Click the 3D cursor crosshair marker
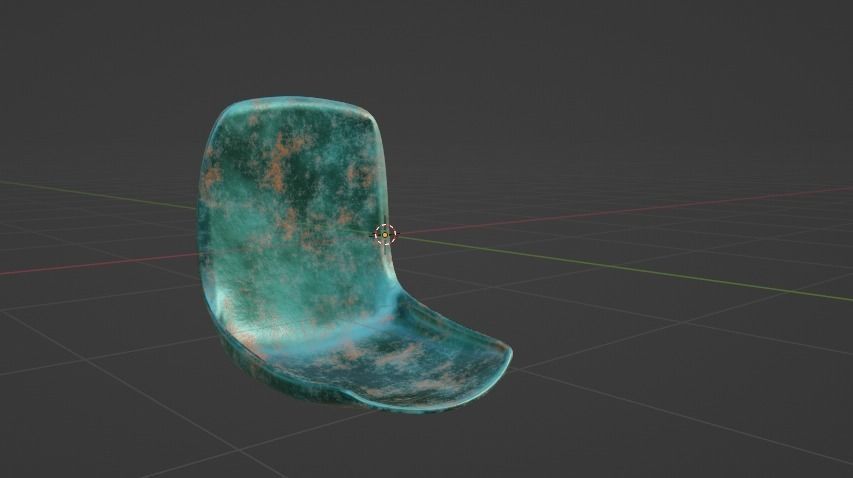Image resolution: width=853 pixels, height=478 pixels. coord(385,234)
